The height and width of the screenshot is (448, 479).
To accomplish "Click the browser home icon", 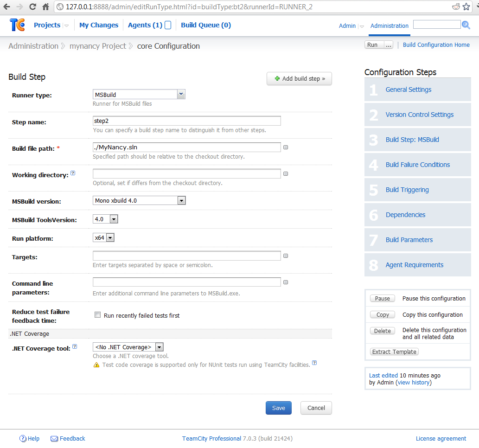I will 45,6.
